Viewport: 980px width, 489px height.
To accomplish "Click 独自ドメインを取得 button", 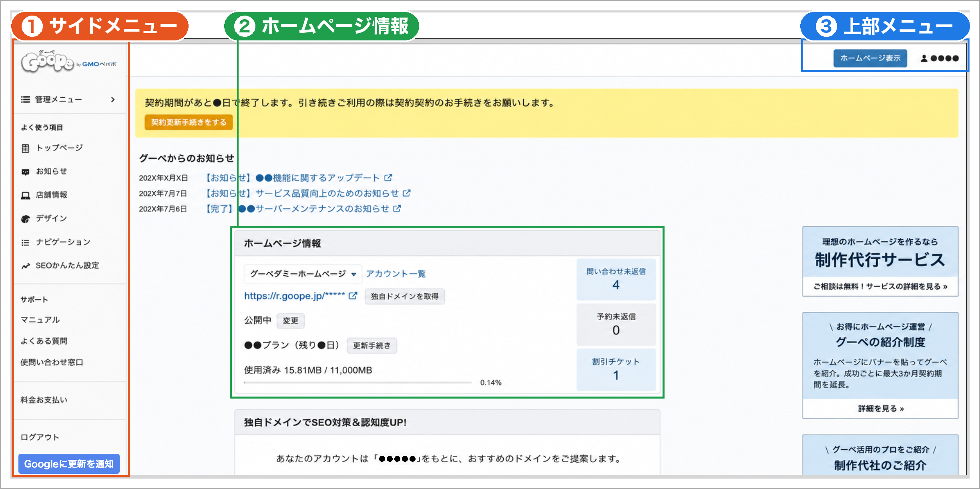I will click(405, 297).
